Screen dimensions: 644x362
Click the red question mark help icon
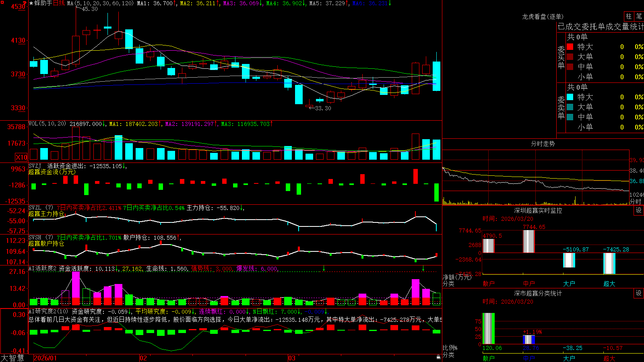pos(25,3)
